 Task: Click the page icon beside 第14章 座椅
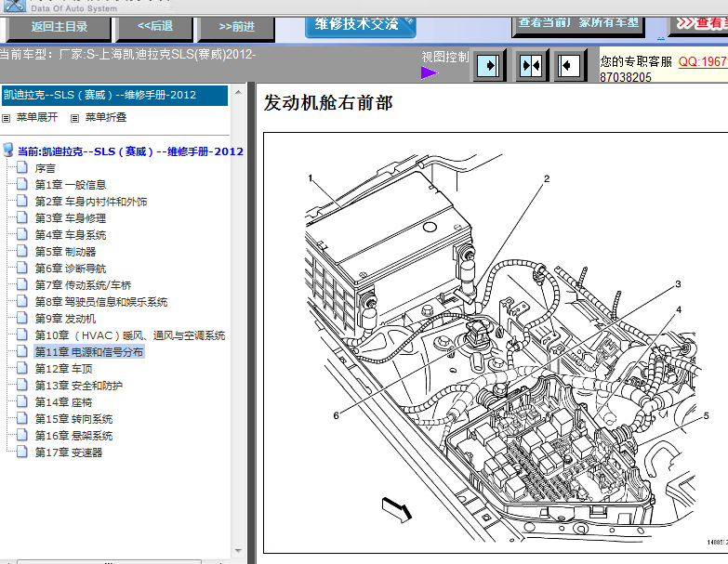click(x=21, y=400)
